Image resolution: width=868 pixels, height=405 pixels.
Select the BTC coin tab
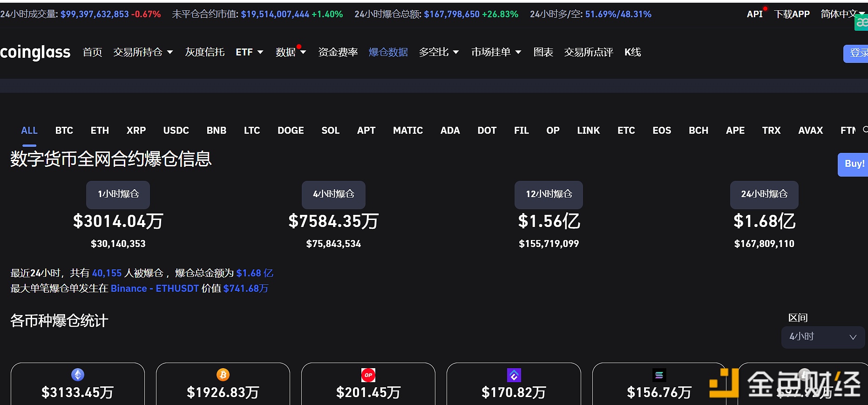pyautogui.click(x=64, y=130)
